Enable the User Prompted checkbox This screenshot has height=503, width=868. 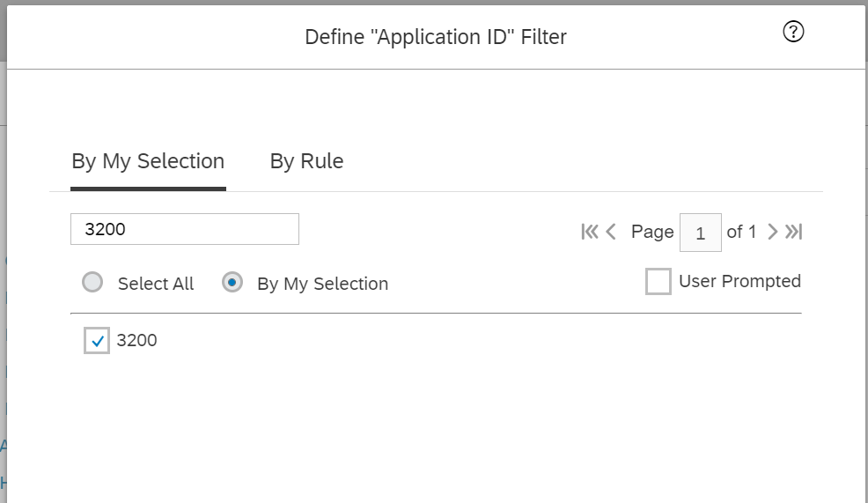click(658, 281)
